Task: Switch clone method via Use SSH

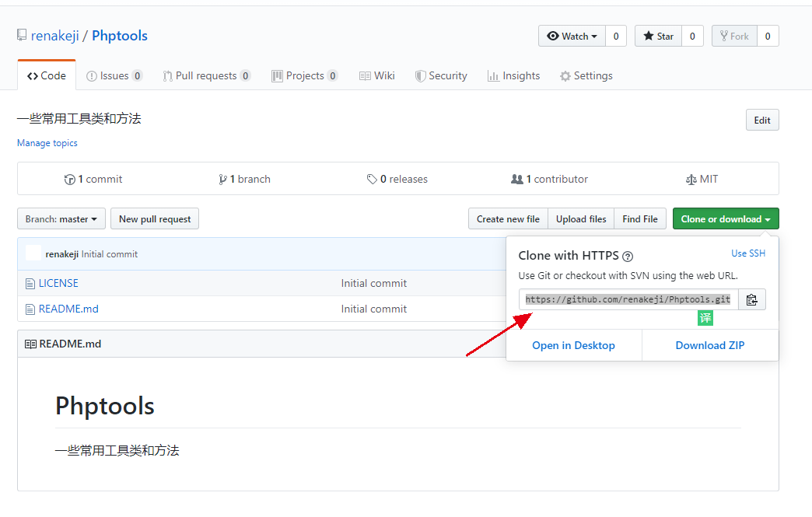Action: tap(748, 253)
